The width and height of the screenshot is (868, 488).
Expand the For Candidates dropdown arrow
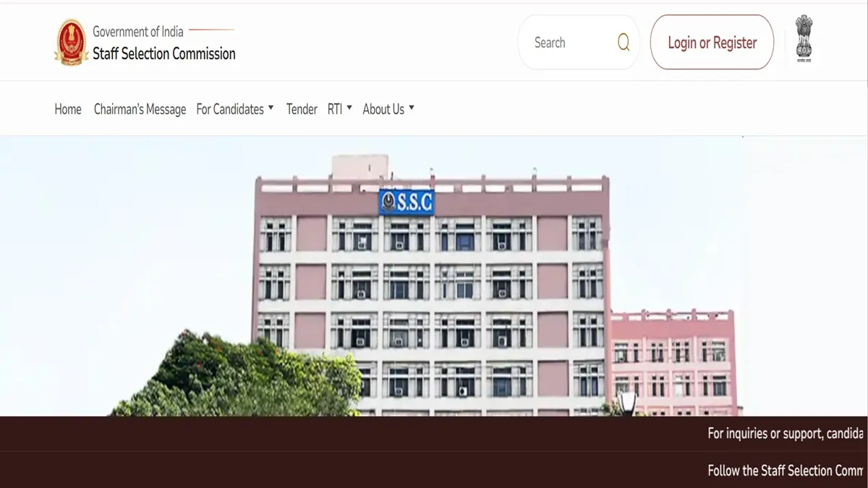271,108
